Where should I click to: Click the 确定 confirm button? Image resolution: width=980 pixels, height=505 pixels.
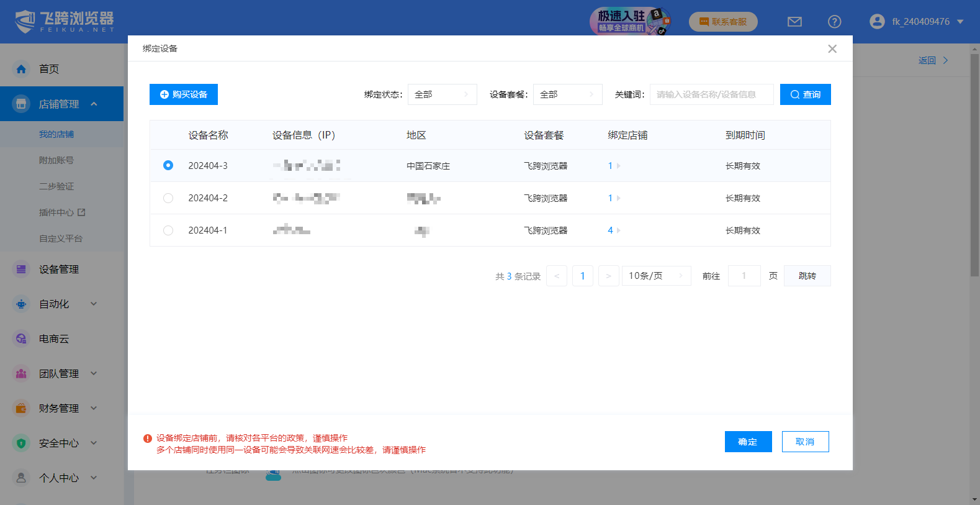coord(748,442)
